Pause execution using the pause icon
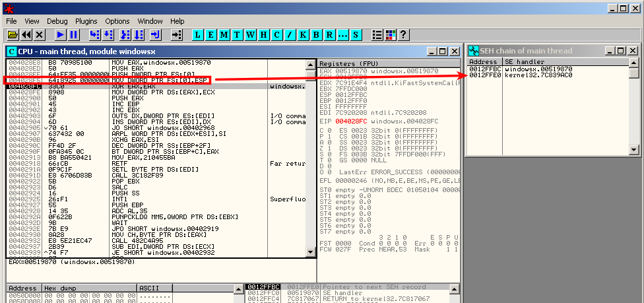Viewport: 644px width, 303px height. pyautogui.click(x=74, y=34)
